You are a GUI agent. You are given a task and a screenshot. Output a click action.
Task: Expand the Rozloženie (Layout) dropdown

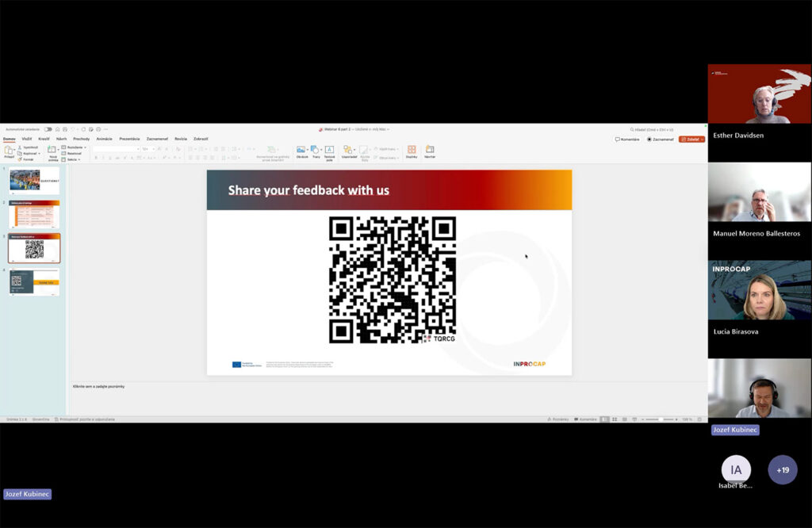[x=84, y=148]
